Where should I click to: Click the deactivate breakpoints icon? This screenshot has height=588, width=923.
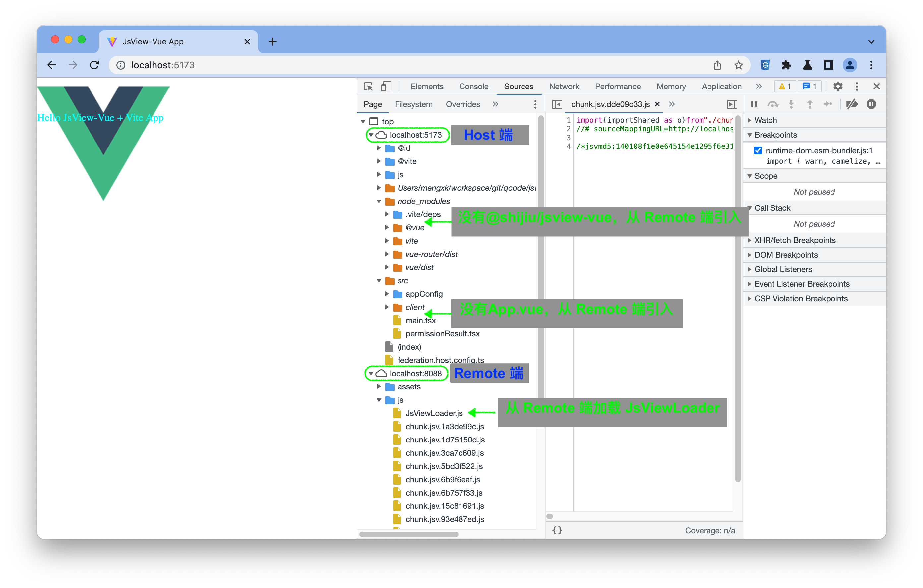[x=852, y=104]
